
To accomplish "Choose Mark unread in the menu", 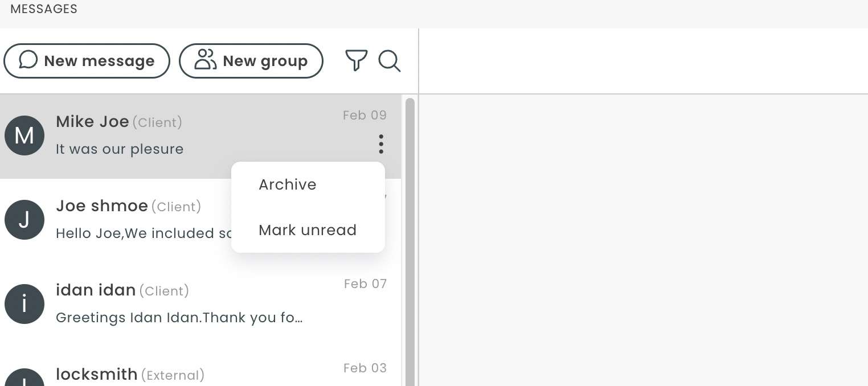I will 308,230.
